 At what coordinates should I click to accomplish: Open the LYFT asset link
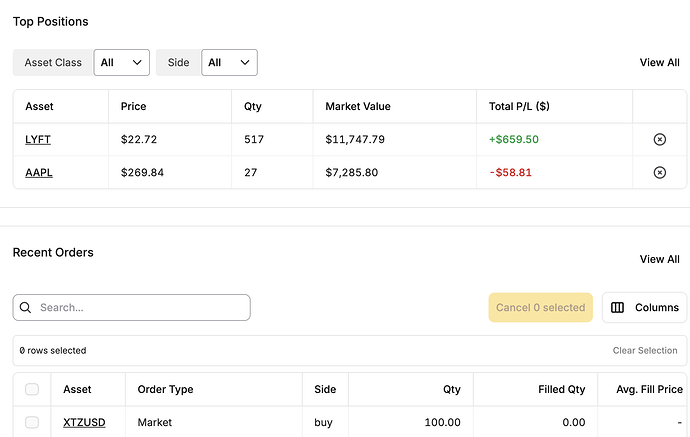39,140
